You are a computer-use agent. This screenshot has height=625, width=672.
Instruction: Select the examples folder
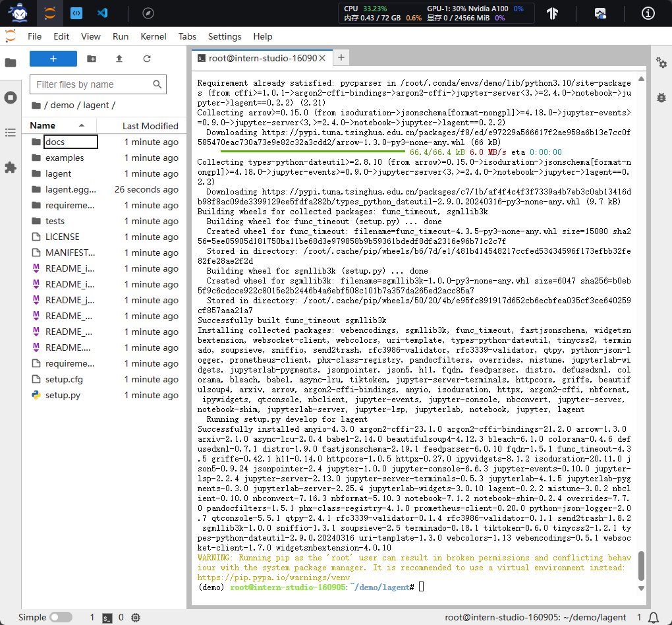(x=105, y=158)
